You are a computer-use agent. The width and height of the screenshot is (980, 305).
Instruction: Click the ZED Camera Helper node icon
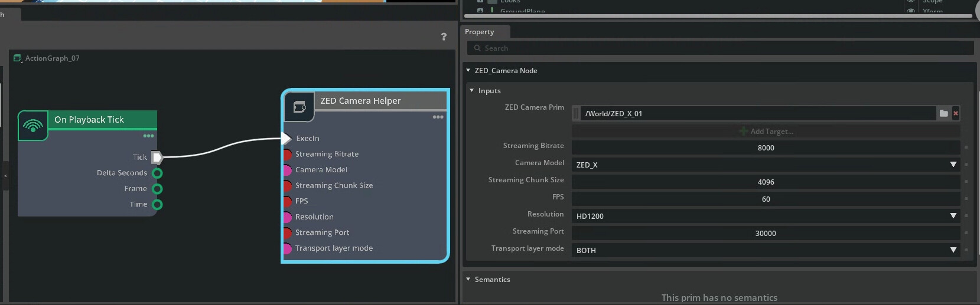tap(299, 107)
